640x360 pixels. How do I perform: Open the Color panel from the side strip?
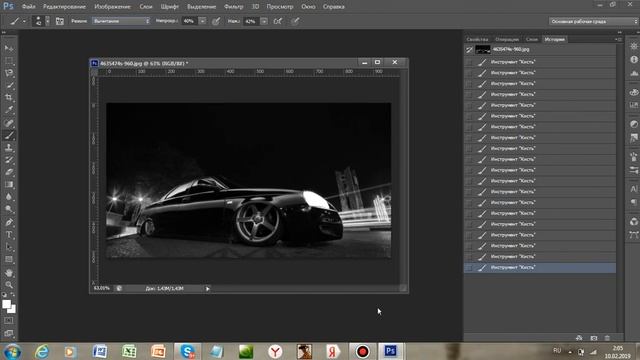633,92
